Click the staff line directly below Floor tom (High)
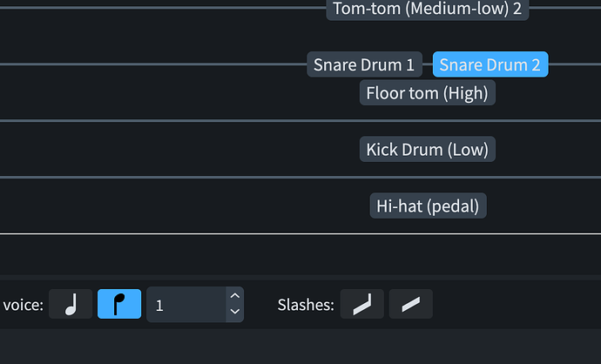 (x=427, y=120)
